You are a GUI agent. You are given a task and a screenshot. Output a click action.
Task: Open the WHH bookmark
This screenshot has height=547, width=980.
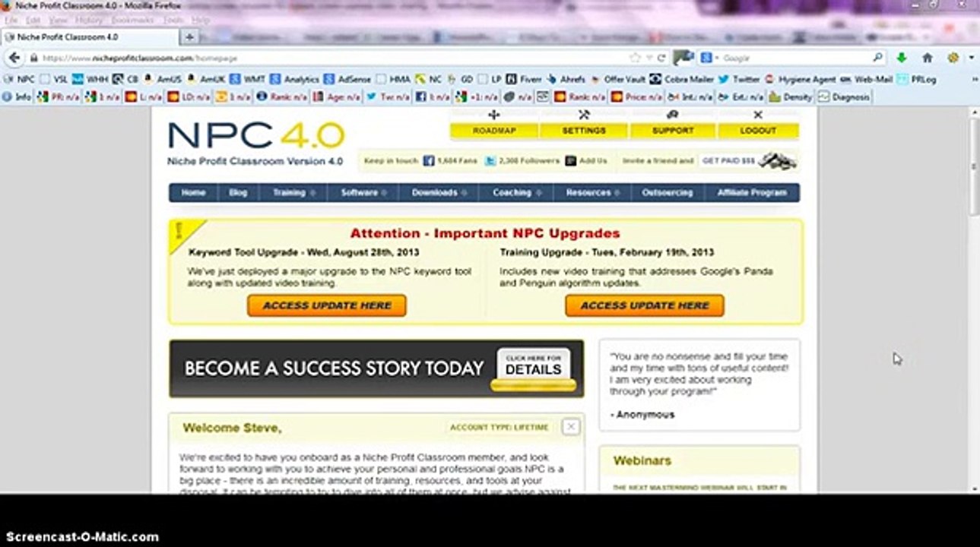[x=90, y=79]
